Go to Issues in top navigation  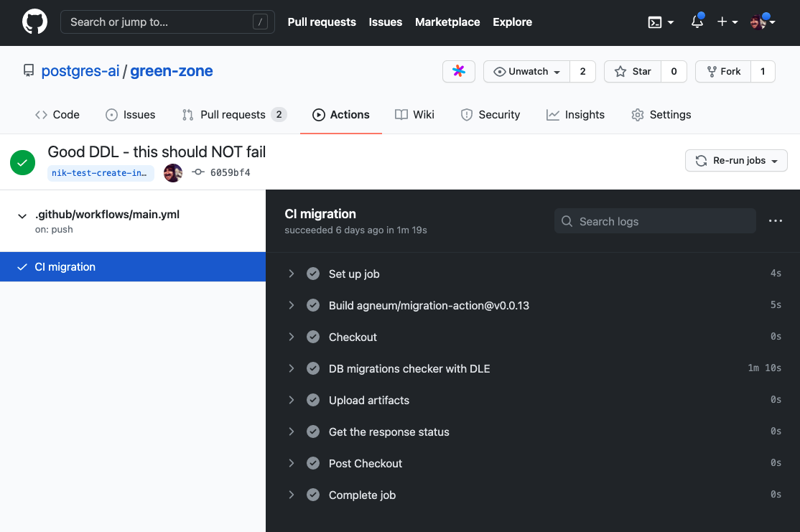(385, 22)
